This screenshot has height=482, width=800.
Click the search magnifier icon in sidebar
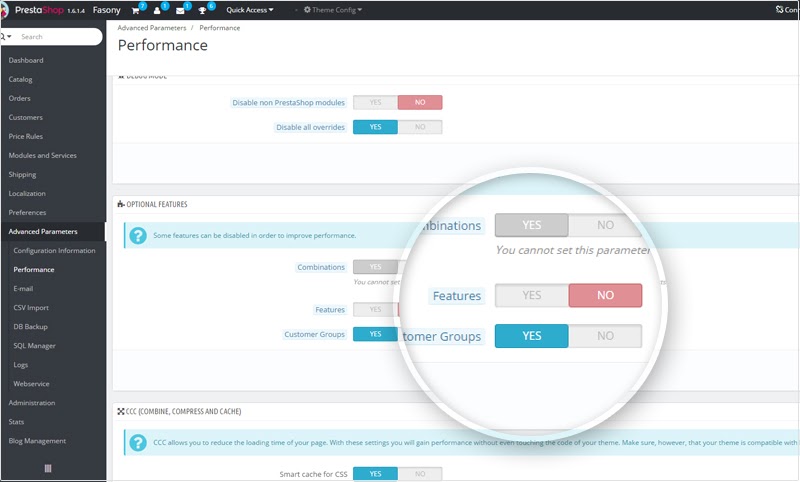[5, 37]
